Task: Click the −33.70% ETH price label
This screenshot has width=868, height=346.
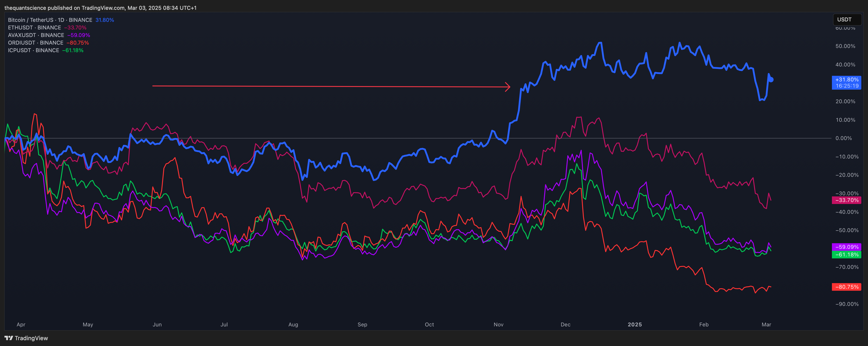Action: pos(846,200)
